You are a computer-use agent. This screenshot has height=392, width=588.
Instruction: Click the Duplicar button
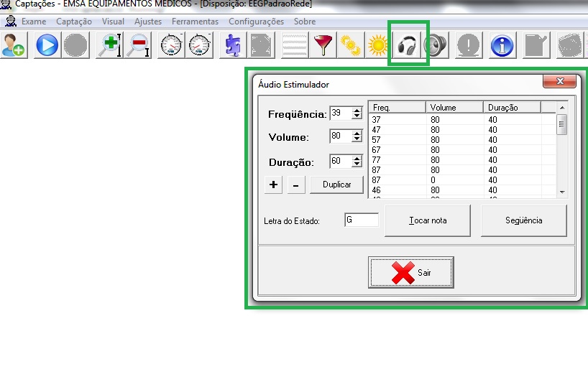point(336,185)
